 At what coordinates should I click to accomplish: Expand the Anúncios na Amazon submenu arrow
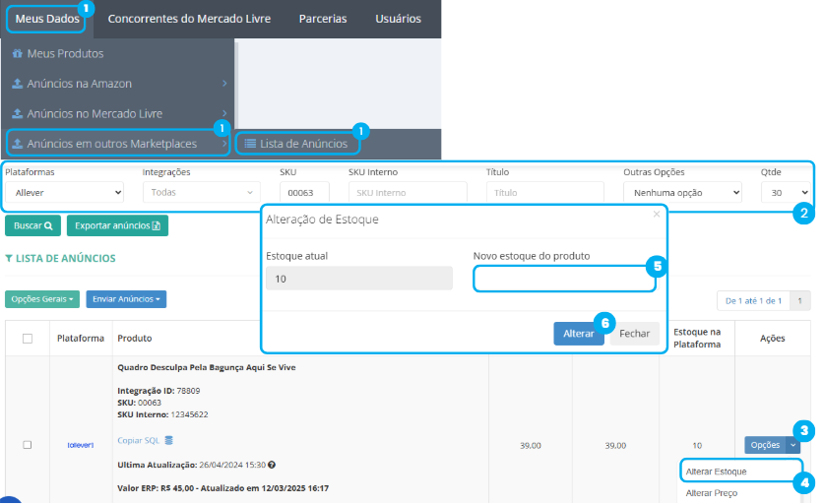224,84
